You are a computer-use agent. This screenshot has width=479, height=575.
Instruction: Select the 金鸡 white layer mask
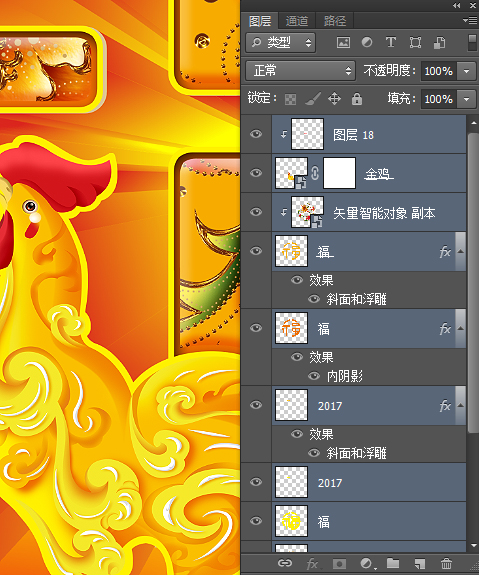pos(339,173)
